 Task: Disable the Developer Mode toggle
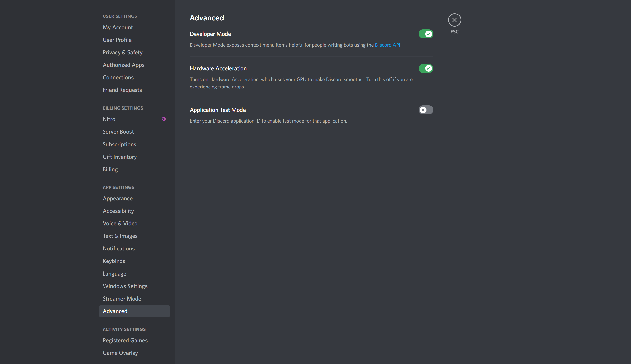tap(425, 34)
